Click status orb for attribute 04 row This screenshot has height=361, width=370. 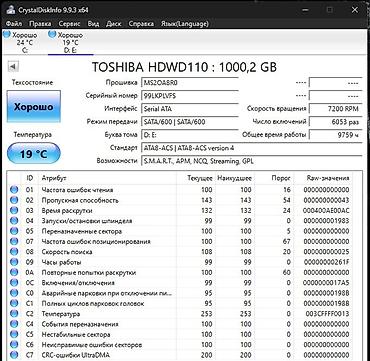[x=14, y=221]
